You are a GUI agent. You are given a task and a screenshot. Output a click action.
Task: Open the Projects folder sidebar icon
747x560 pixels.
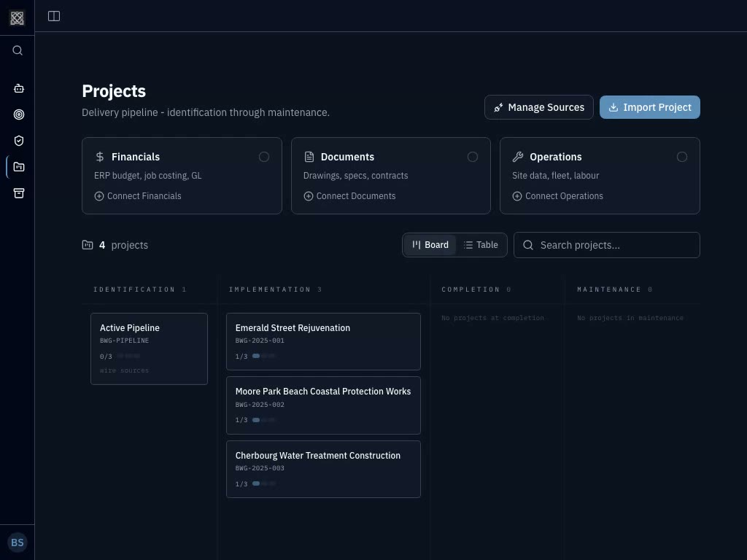pos(18,167)
